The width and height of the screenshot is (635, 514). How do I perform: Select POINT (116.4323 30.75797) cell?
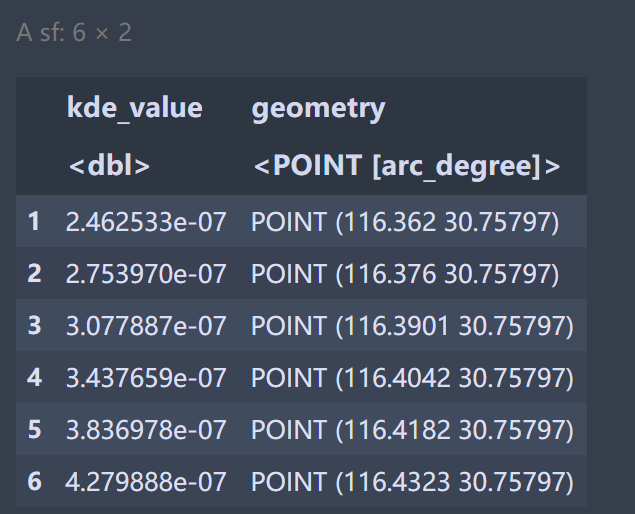pyautogui.click(x=412, y=481)
